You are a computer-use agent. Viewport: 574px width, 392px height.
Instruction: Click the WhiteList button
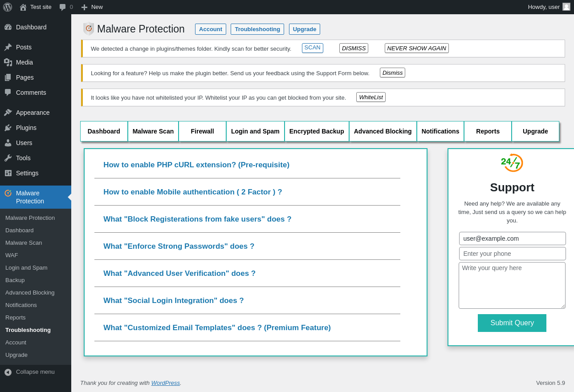coord(371,97)
